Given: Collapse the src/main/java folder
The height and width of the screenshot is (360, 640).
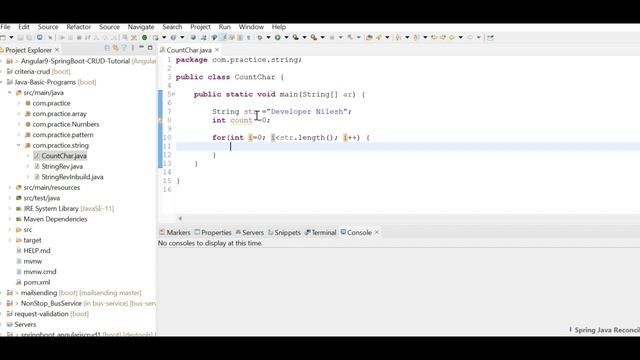Looking at the screenshot, I should point(10,93).
